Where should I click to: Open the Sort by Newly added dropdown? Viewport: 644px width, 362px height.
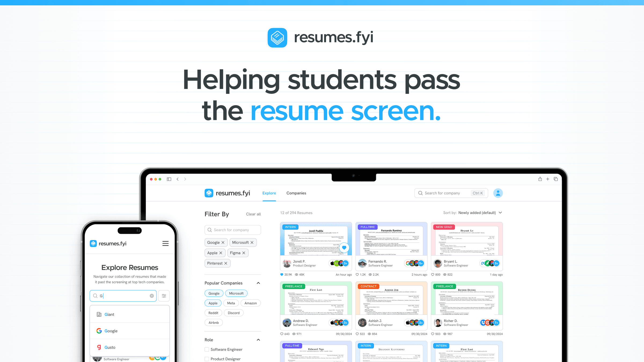pos(480,213)
